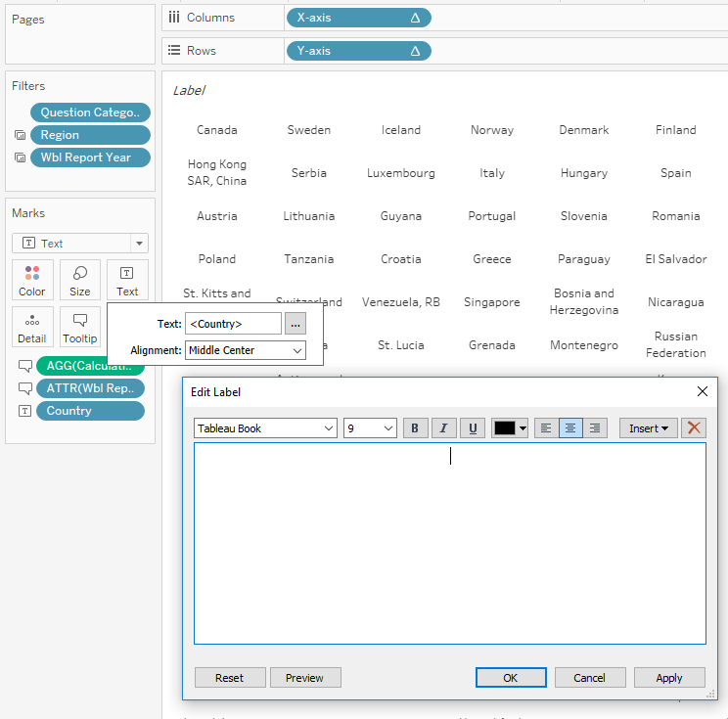Expand the Middle Center alignment dropdown

pos(245,350)
